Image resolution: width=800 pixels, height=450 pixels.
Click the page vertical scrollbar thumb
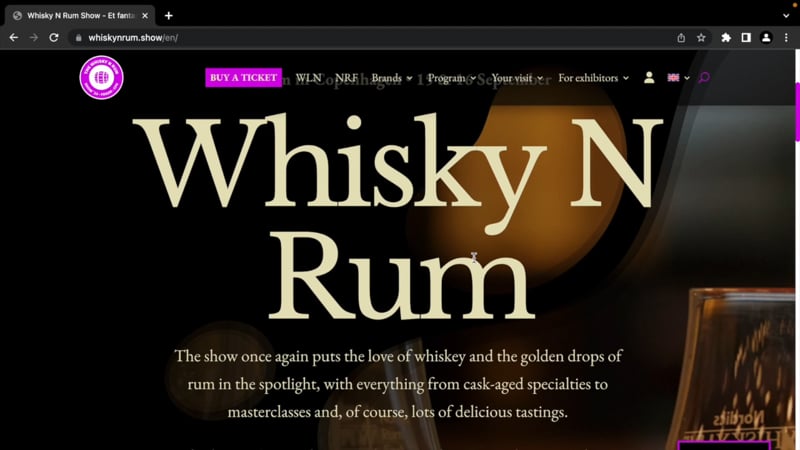[x=797, y=112]
